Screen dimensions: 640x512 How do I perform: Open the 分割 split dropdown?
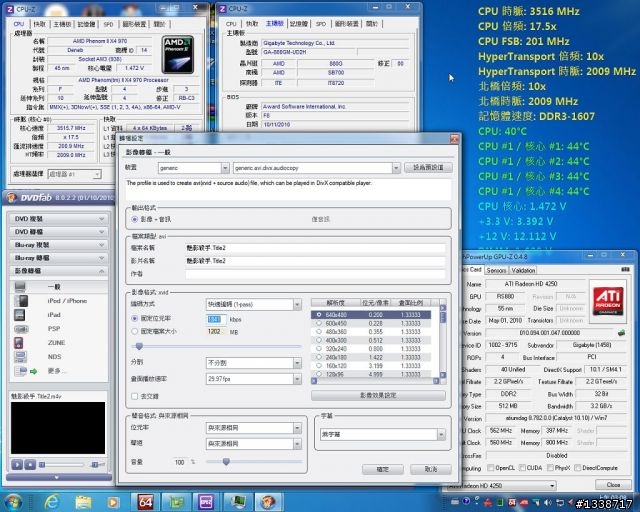253,363
